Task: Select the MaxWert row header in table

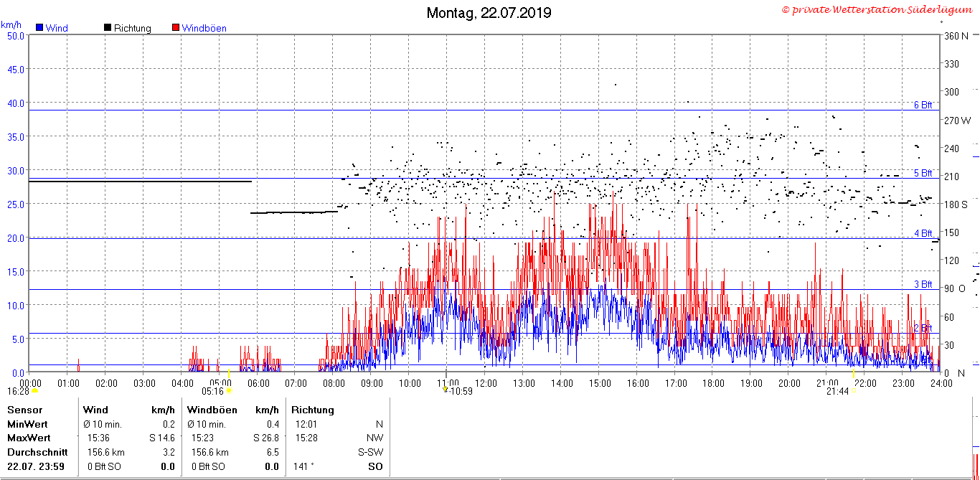Action: tap(29, 438)
